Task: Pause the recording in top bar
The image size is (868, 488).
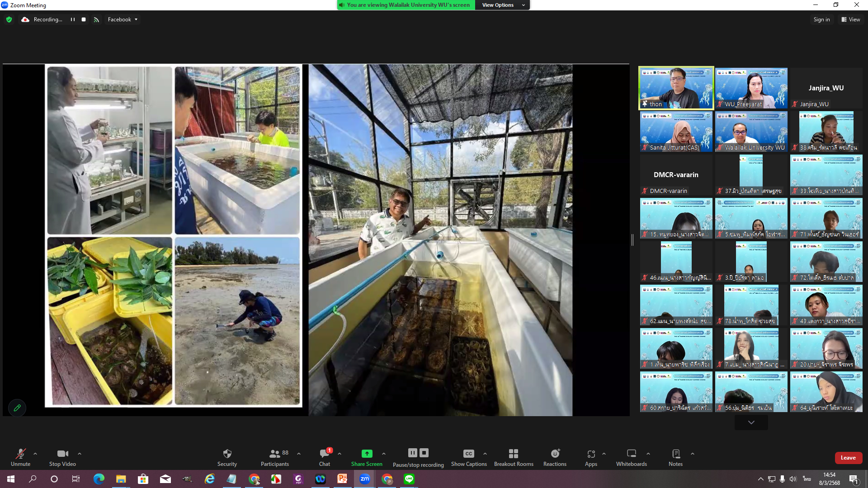Action: tap(73, 19)
